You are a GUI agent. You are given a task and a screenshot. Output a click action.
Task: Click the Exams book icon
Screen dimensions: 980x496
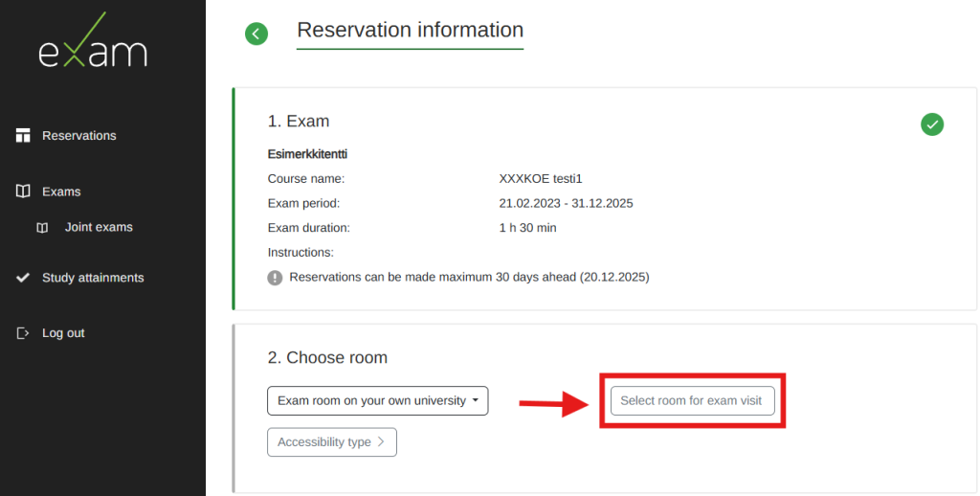(x=24, y=192)
